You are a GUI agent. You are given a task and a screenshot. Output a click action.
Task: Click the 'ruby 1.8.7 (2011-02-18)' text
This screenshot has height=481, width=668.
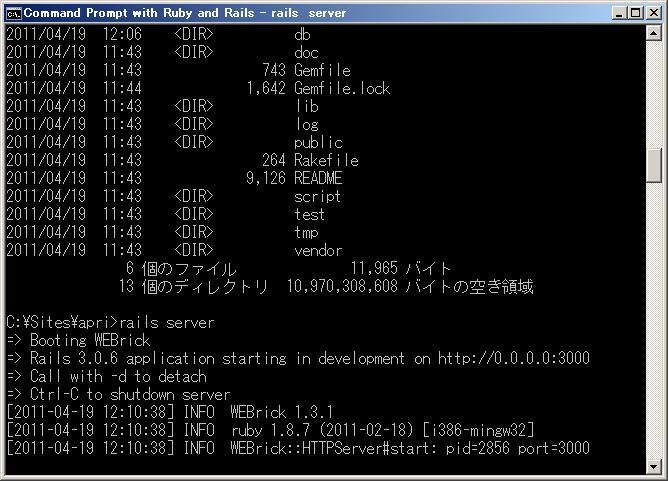click(x=322, y=430)
